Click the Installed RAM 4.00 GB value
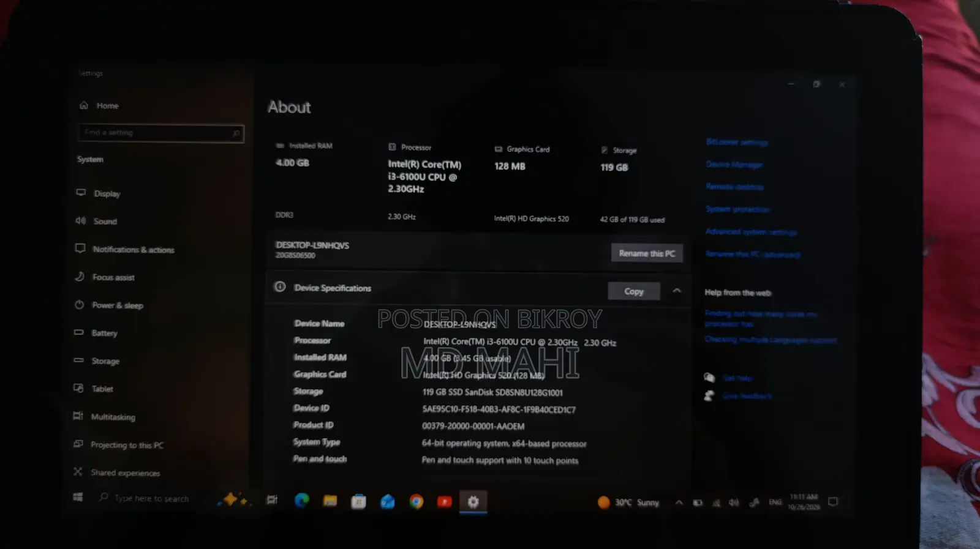The width and height of the screenshot is (980, 549). (x=292, y=163)
